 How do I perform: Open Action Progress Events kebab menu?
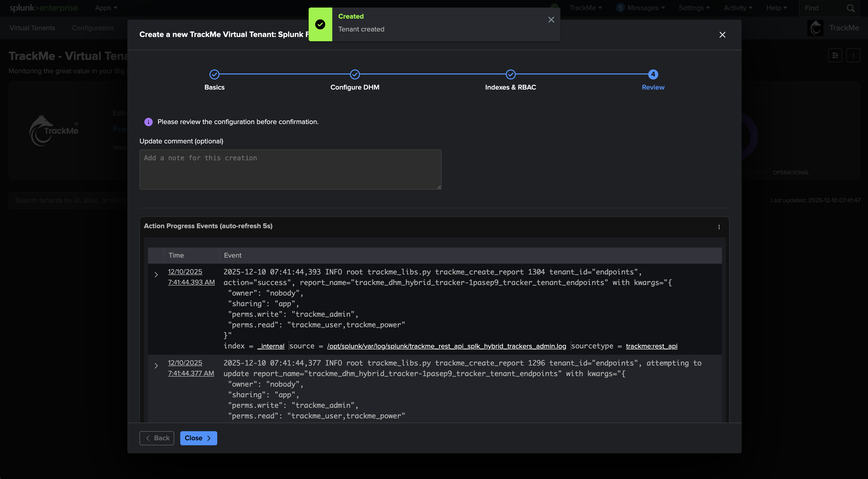pyautogui.click(x=719, y=227)
